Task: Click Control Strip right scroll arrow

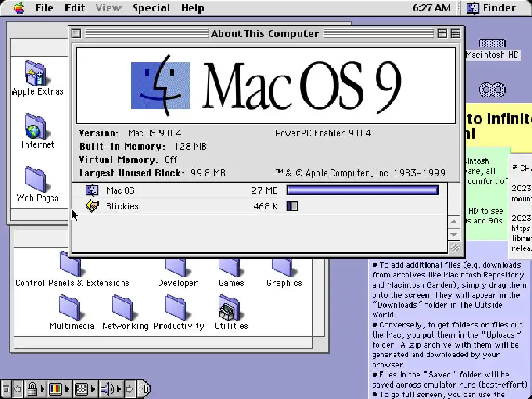Action: point(129,389)
